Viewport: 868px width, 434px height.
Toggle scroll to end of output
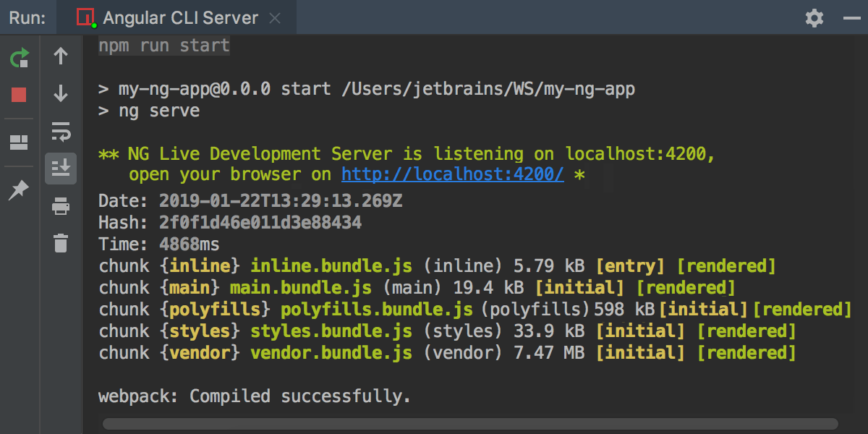tap(61, 169)
